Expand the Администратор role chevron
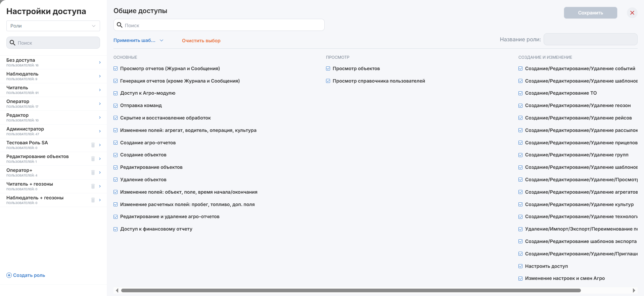644x296 pixels. pos(100,131)
